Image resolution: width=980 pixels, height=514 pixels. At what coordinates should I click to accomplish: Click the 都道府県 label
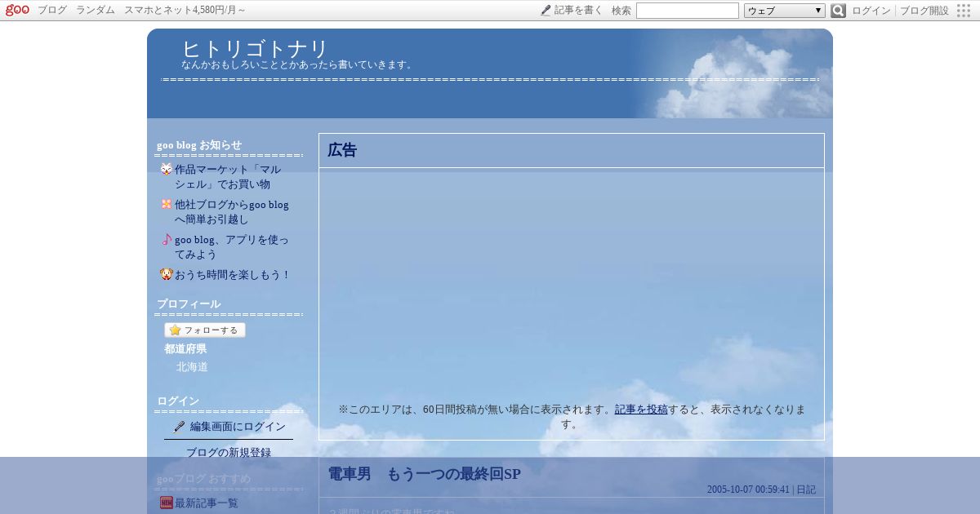point(185,348)
